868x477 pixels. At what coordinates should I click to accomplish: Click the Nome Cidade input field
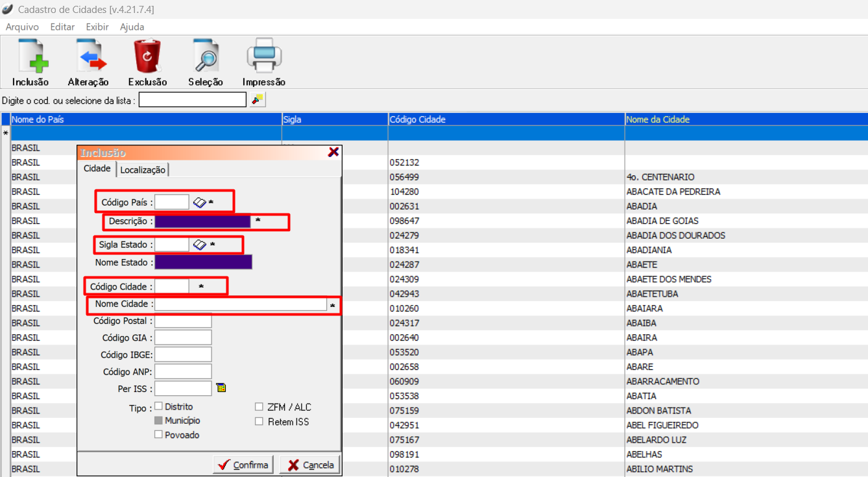[240, 304]
